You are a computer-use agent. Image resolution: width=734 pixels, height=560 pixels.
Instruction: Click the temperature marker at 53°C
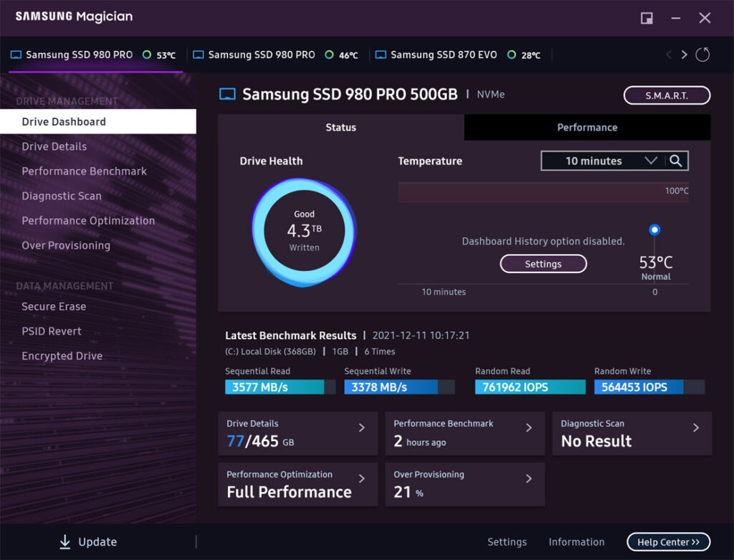point(654,229)
